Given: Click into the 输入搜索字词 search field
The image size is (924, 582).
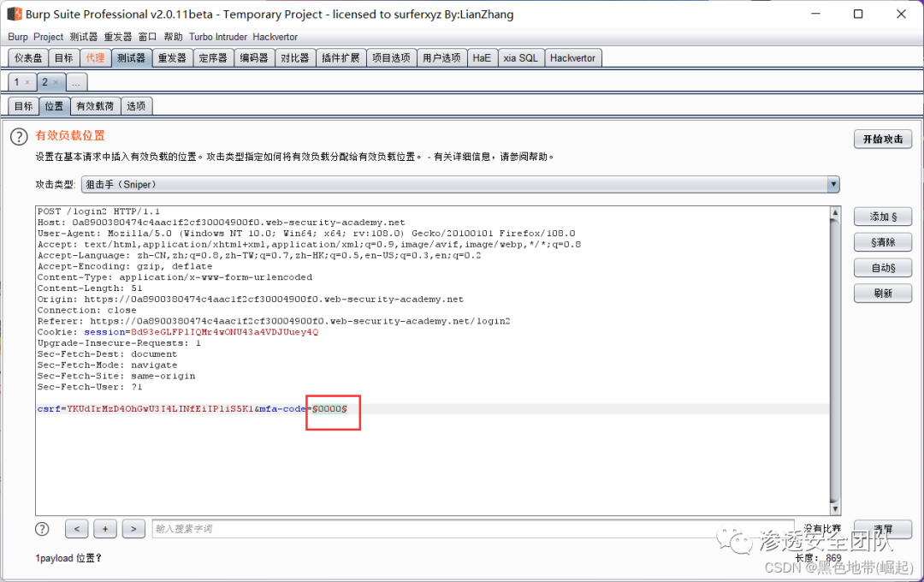Looking at the screenshot, I should coord(472,529).
